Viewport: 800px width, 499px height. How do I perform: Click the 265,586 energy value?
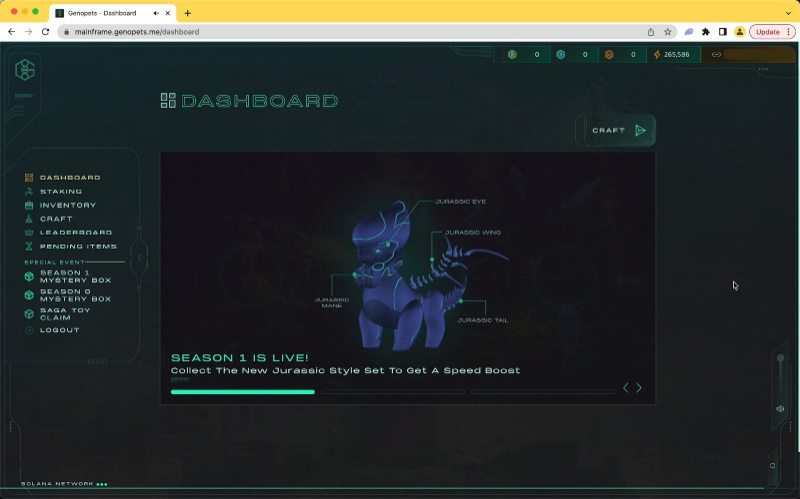[x=677, y=55]
